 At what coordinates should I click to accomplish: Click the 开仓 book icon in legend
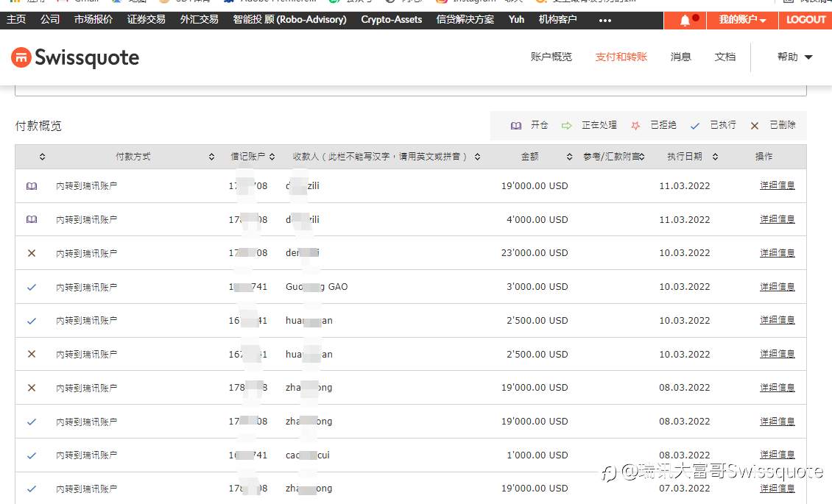tap(515, 126)
